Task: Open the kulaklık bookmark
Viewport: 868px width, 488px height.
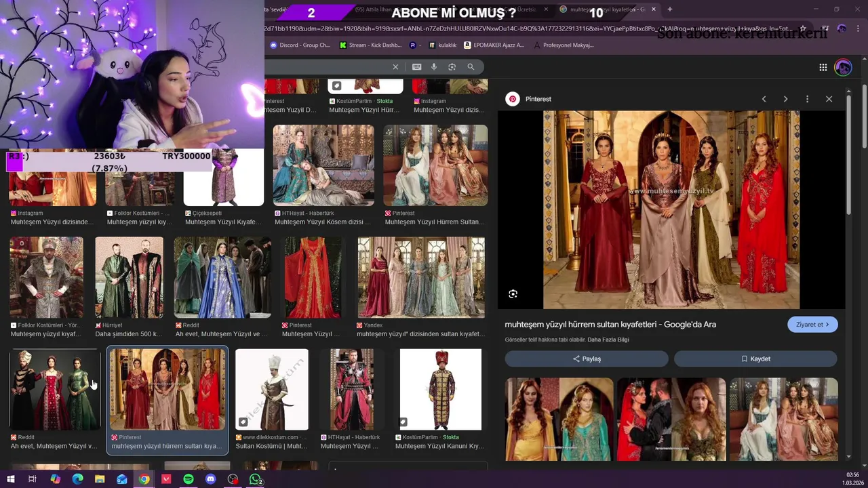Action: click(441, 45)
